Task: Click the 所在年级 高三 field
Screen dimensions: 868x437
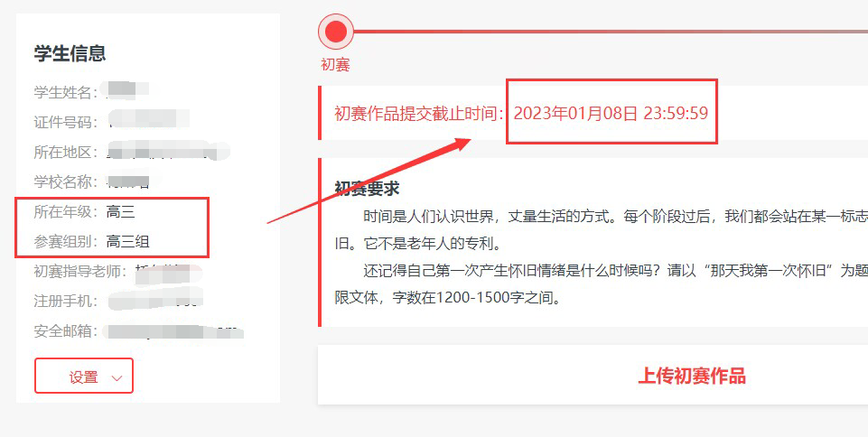Action: [x=85, y=212]
